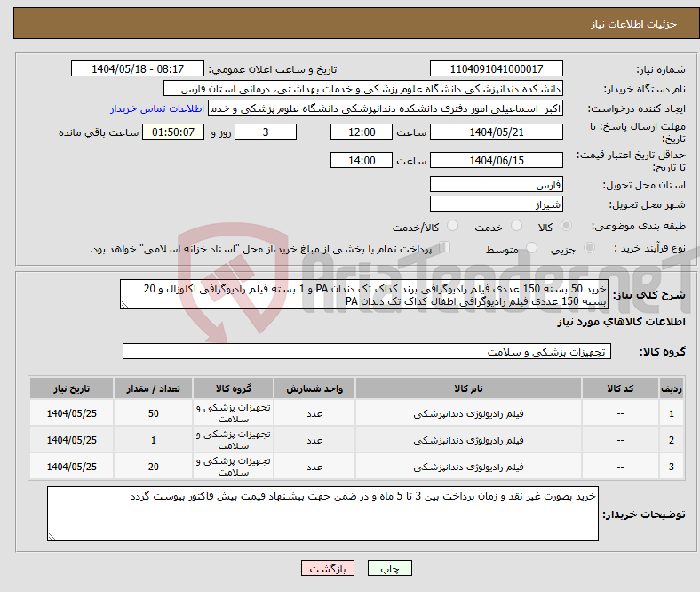The width and height of the screenshot is (700, 592).
Task: Select the کالا/خدمت radio button
Action: (453, 226)
